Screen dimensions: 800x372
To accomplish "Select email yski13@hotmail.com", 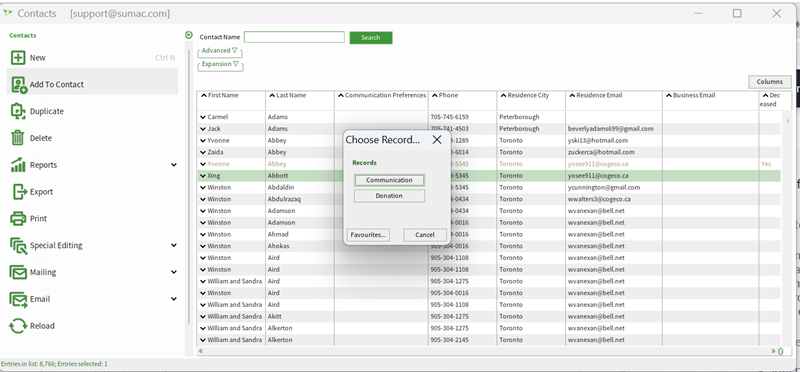I will pos(598,141).
